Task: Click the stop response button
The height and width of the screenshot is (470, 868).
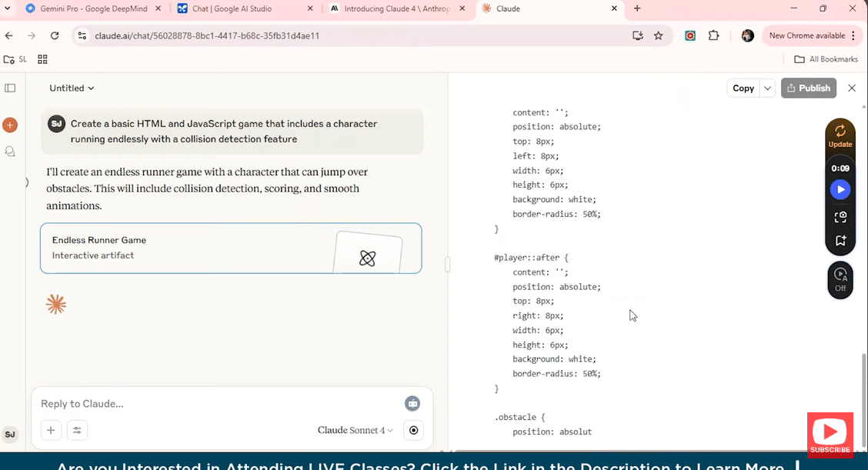Action: [x=414, y=430]
